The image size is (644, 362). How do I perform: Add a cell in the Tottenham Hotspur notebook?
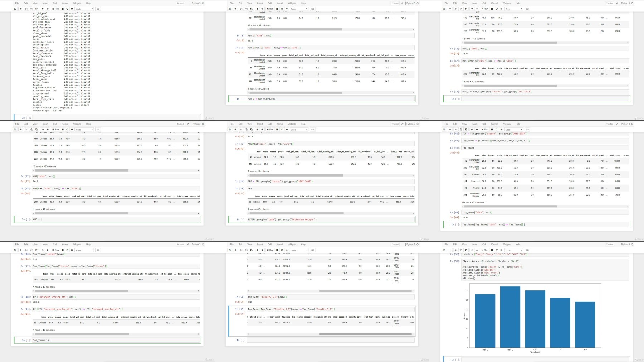(235, 129)
